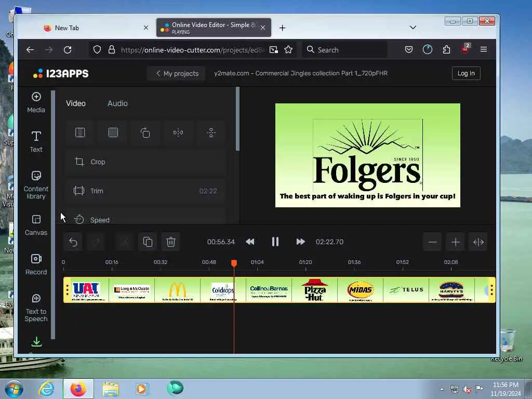Click the 00:56.34 current time
Image resolution: width=532 pixels, height=399 pixels.
[221, 242]
